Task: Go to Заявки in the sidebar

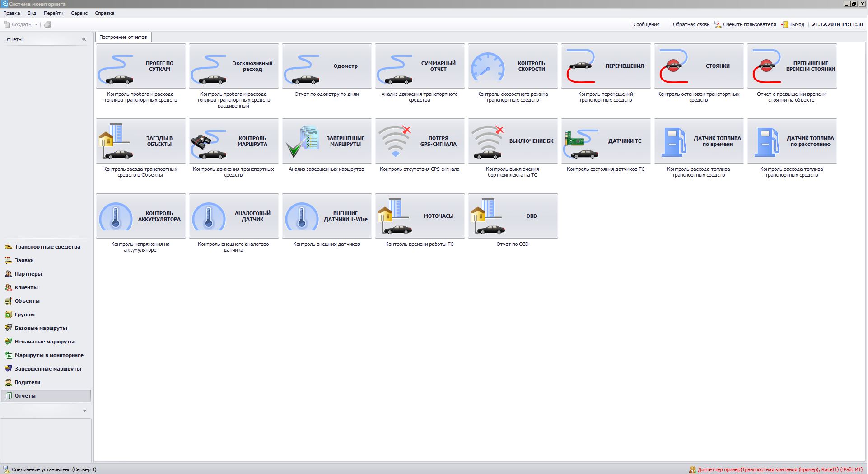Action: pyautogui.click(x=46, y=260)
